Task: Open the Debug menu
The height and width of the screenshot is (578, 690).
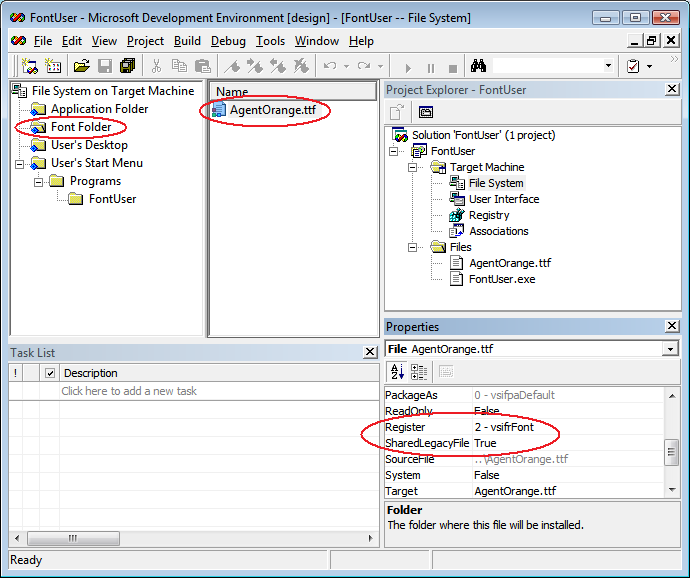Action: pyautogui.click(x=228, y=41)
